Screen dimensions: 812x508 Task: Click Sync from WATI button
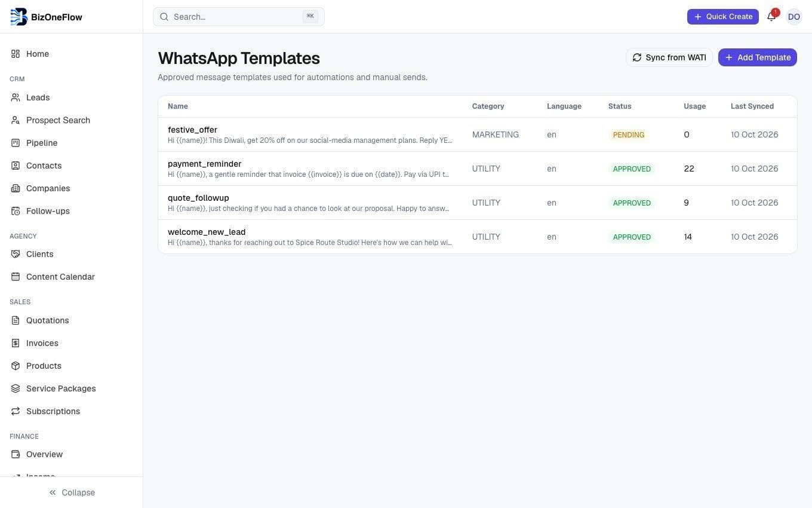tap(669, 57)
